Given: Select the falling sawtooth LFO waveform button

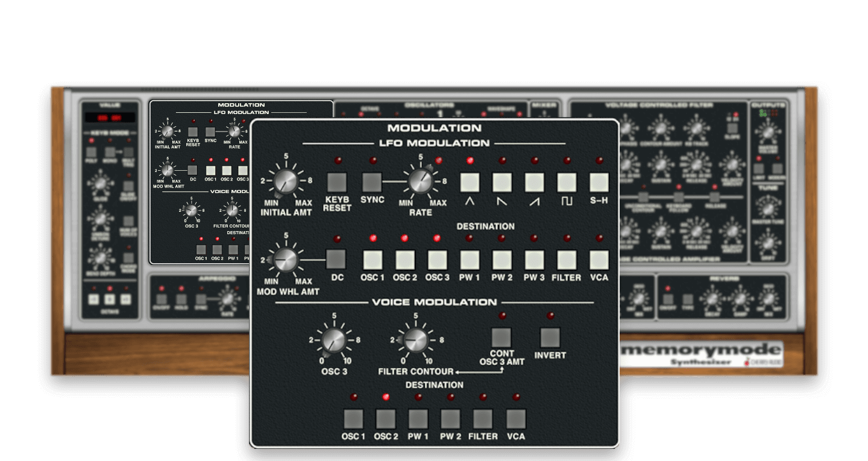Looking at the screenshot, I should tap(502, 182).
